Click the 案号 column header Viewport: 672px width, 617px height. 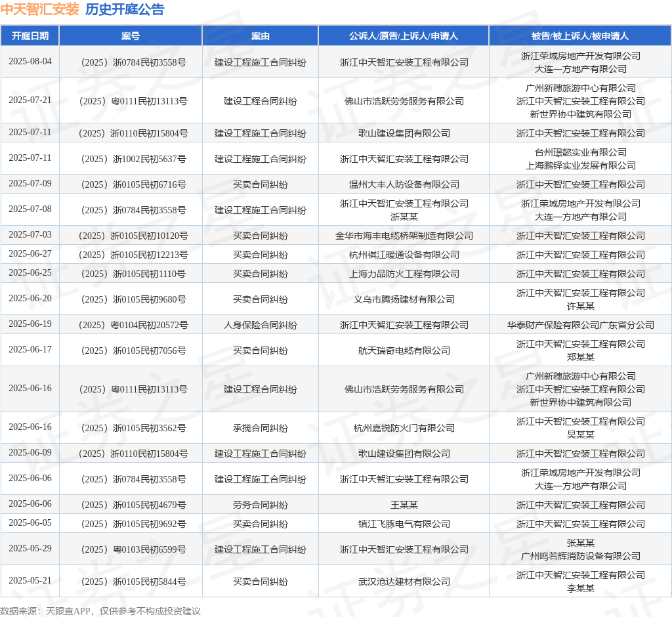pyautogui.click(x=131, y=36)
